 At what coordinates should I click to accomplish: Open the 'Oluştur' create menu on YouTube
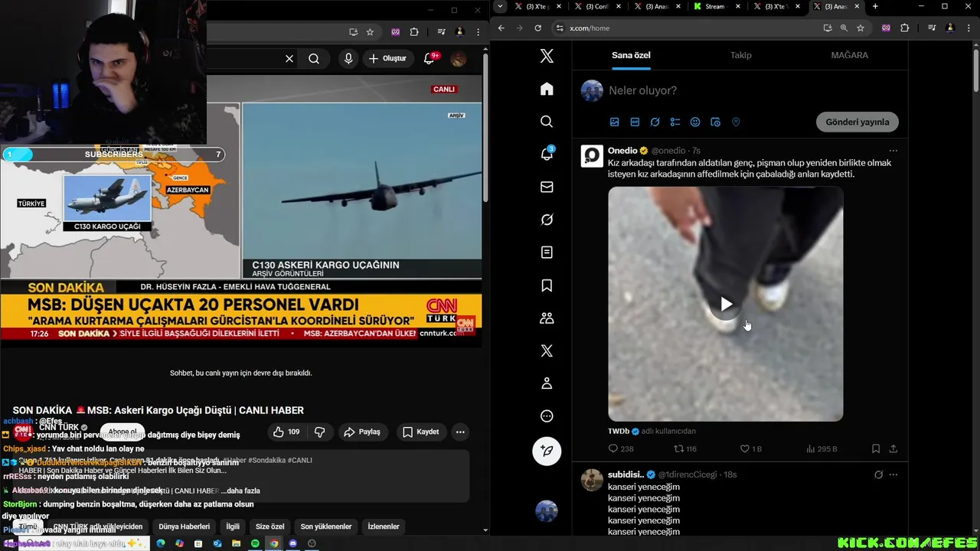click(387, 58)
